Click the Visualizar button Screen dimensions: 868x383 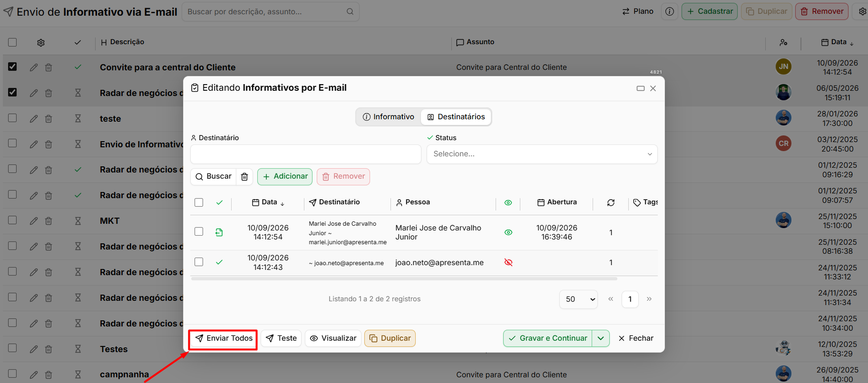(333, 338)
